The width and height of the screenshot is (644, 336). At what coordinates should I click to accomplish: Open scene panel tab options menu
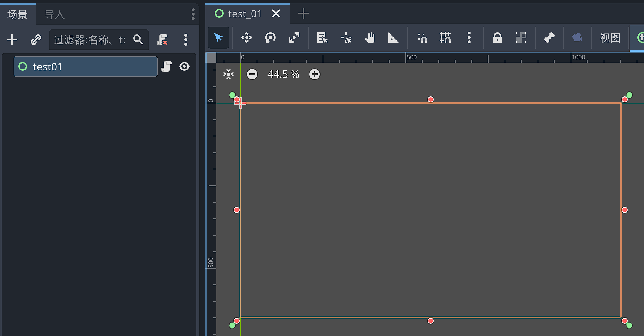click(x=193, y=14)
